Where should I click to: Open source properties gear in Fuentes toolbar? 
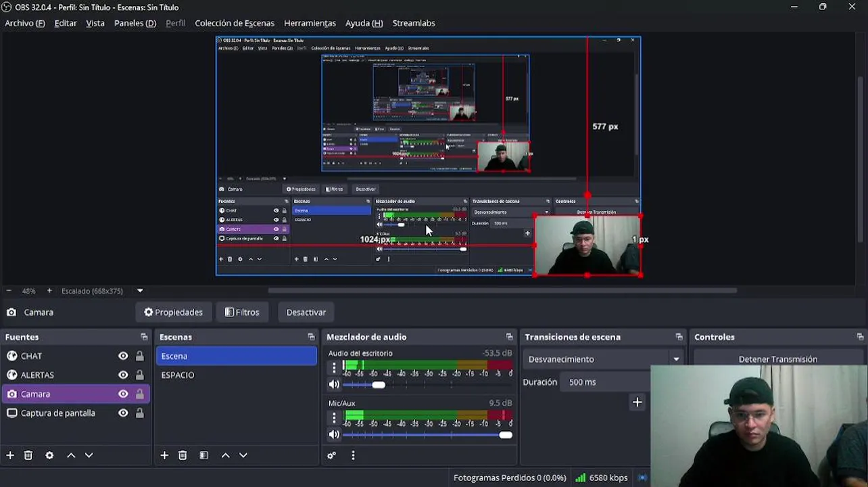(x=49, y=455)
